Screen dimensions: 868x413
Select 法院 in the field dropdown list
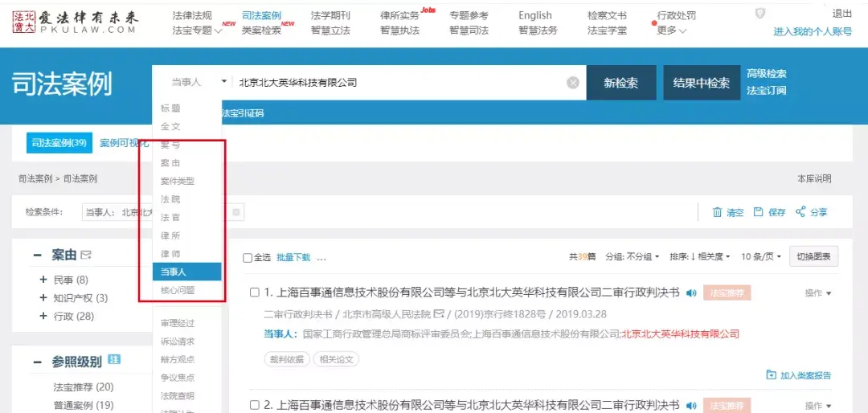click(x=170, y=199)
